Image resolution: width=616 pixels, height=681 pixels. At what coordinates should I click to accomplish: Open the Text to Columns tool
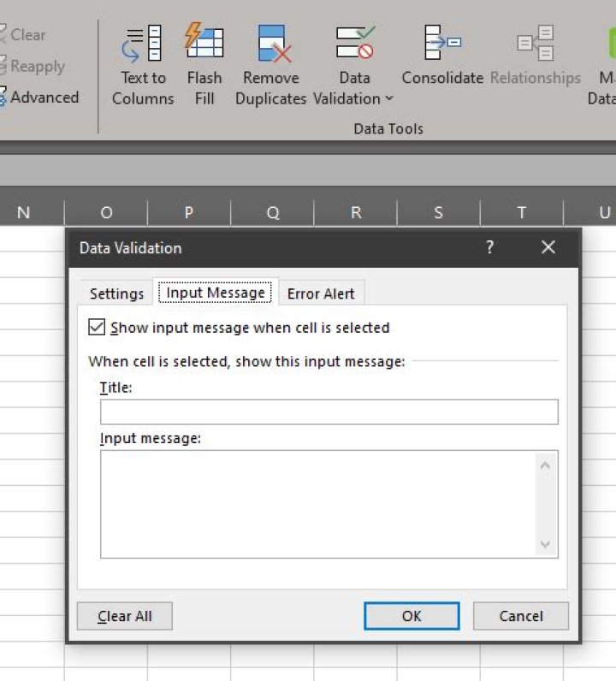pos(143,65)
